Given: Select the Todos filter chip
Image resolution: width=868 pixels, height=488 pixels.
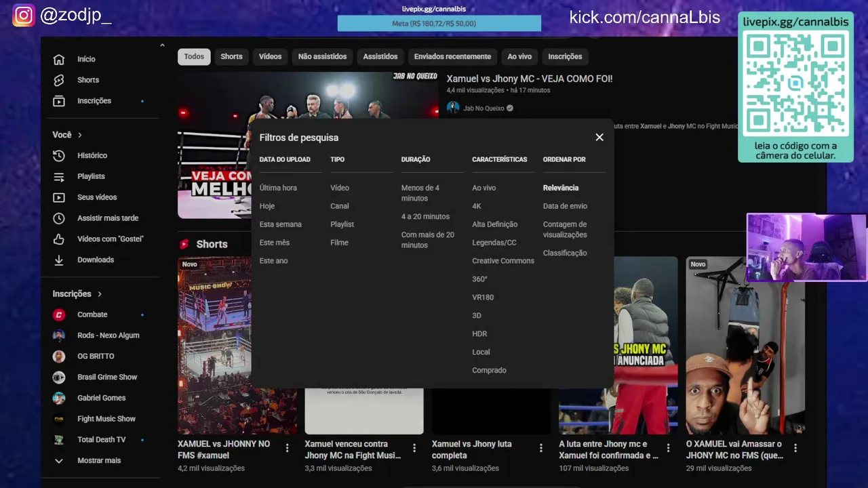Looking at the screenshot, I should point(194,57).
